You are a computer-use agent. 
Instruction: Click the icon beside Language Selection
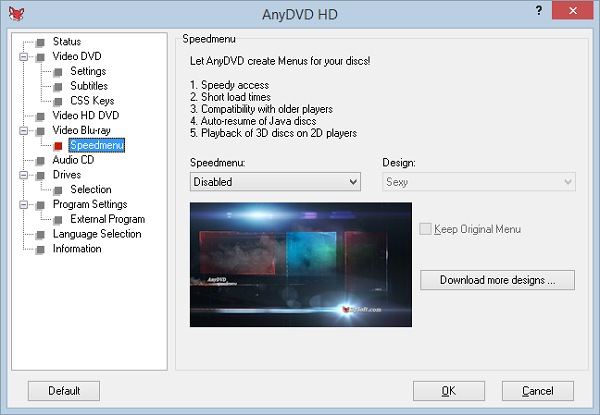click(x=40, y=235)
